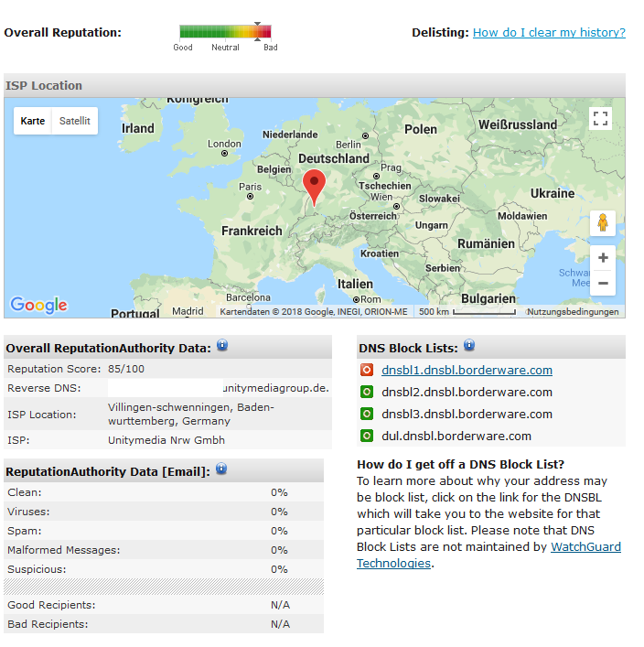644x647 pixels.
Task: Click red status icon for dnsbl1.dnsbl.borderware.com
Action: point(367,371)
